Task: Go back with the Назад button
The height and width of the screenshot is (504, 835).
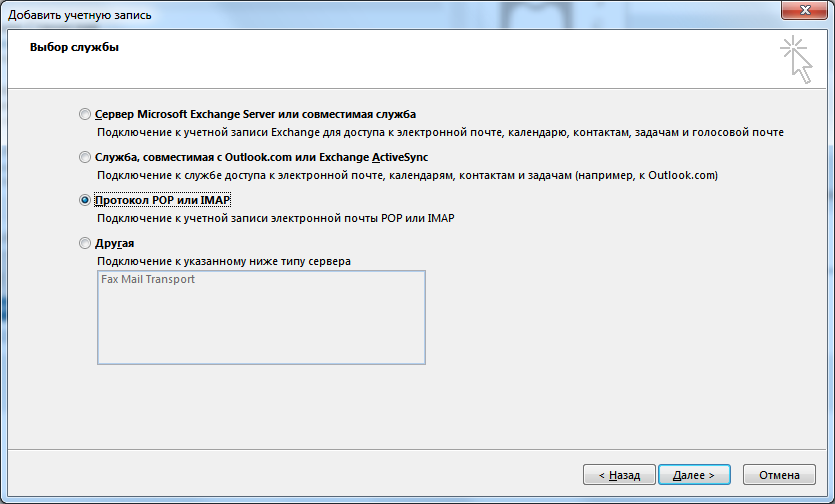Action: (619, 475)
